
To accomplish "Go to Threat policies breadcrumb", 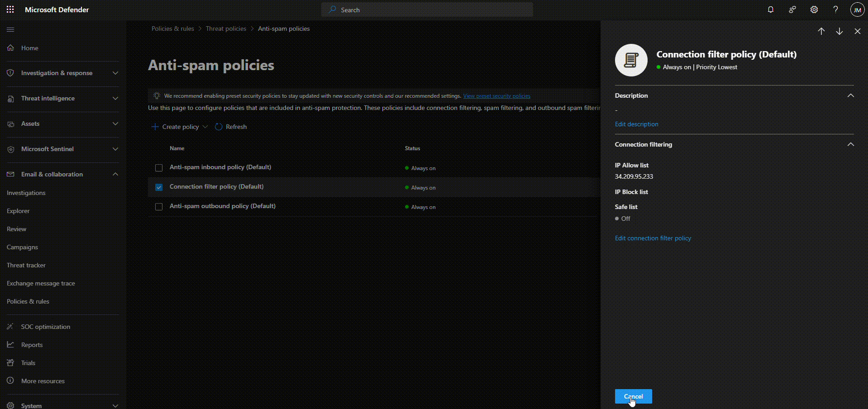I will (x=226, y=29).
